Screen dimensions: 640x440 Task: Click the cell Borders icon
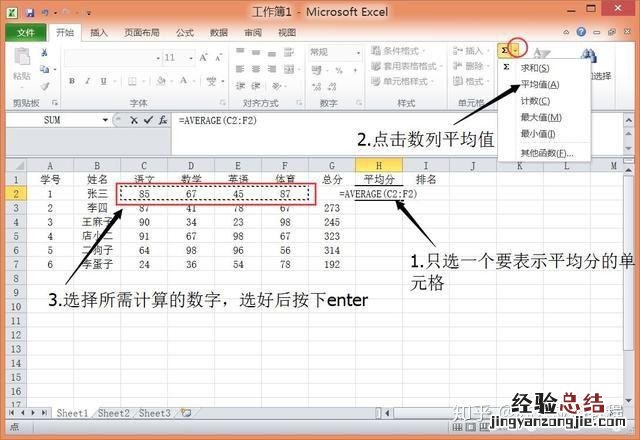click(x=132, y=81)
